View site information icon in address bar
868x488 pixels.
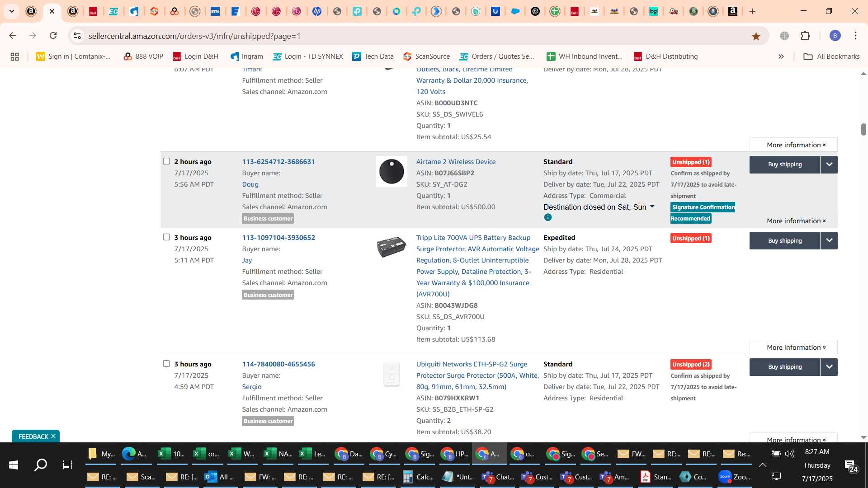click(77, 36)
